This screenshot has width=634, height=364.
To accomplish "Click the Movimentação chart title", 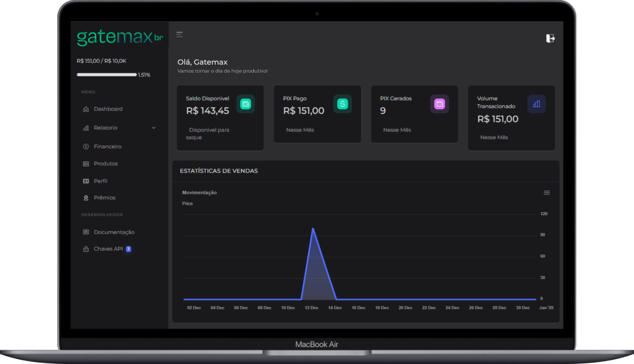I will [x=199, y=193].
